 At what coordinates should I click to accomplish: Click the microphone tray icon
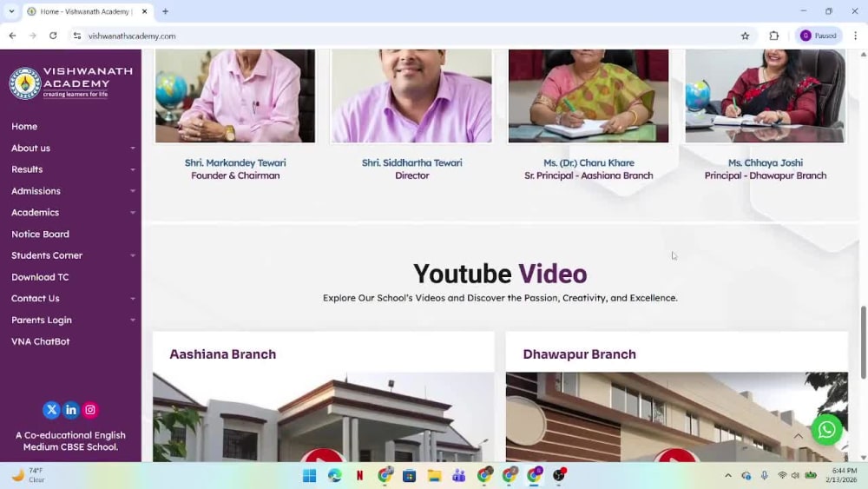(x=764, y=475)
